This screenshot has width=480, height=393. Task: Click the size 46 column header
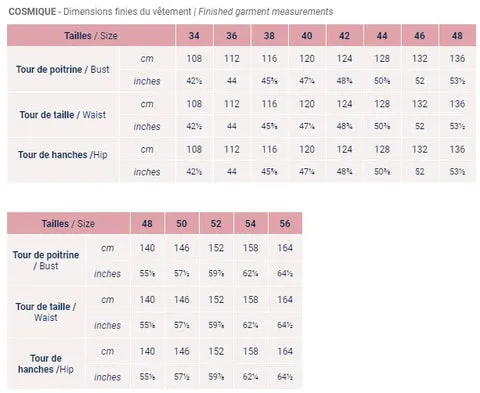[x=419, y=35]
